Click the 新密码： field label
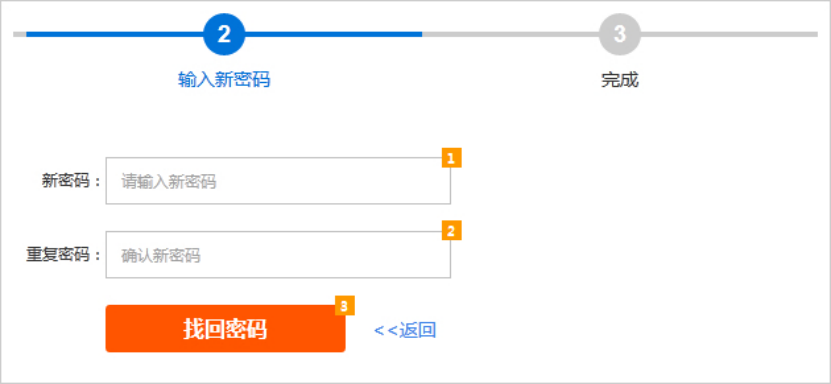Screen dimensions: 831x384 pyautogui.click(x=72, y=181)
